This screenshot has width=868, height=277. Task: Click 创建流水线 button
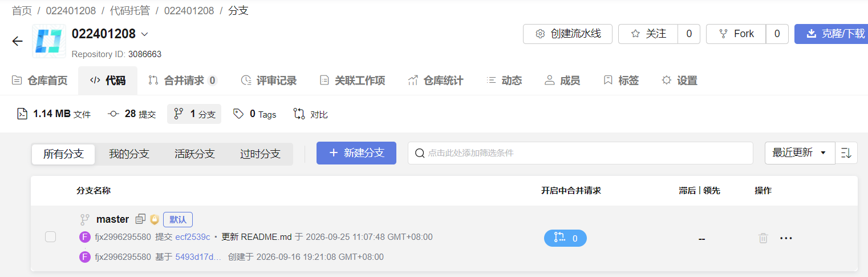567,34
